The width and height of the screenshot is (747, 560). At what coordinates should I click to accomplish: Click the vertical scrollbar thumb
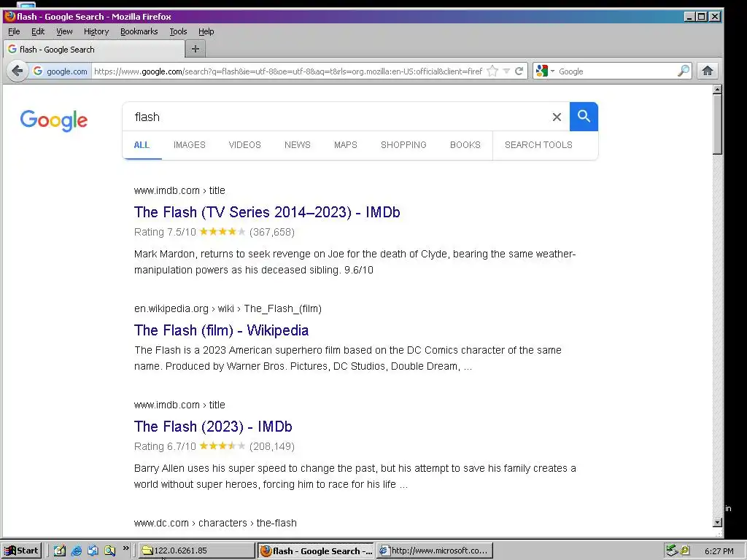[718, 124]
